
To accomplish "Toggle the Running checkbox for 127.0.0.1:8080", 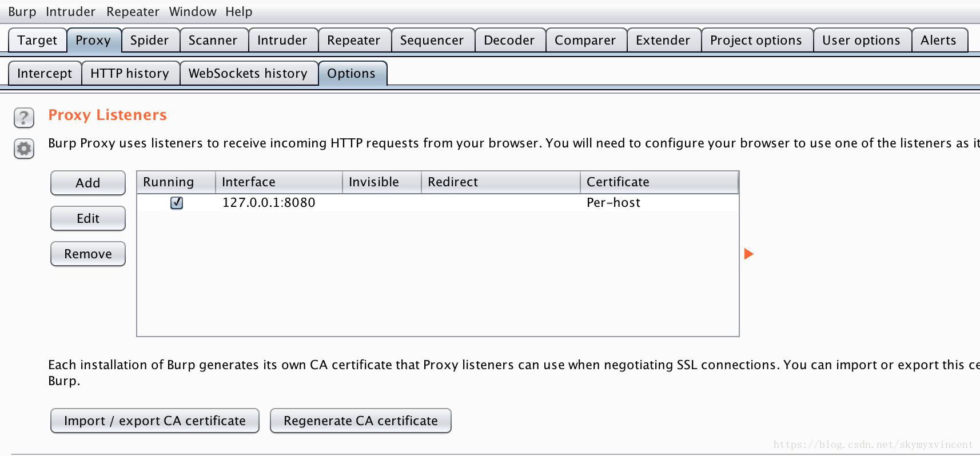I will tap(177, 203).
